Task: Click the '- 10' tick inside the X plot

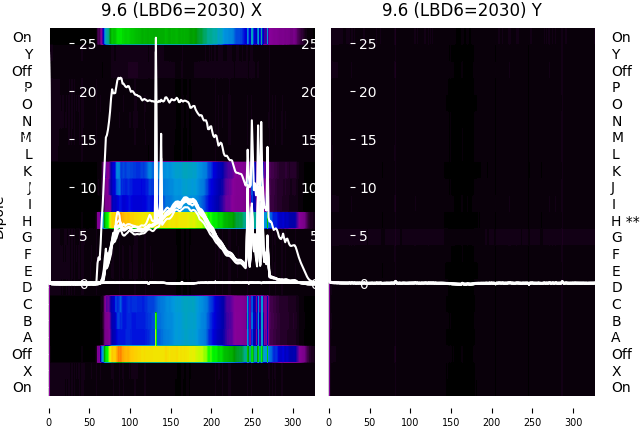Action: [x=82, y=188]
